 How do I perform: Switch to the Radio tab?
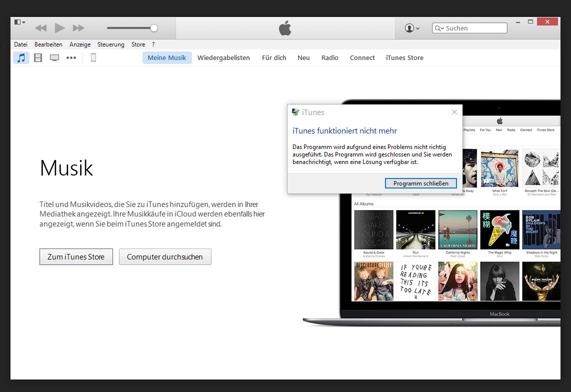point(330,57)
